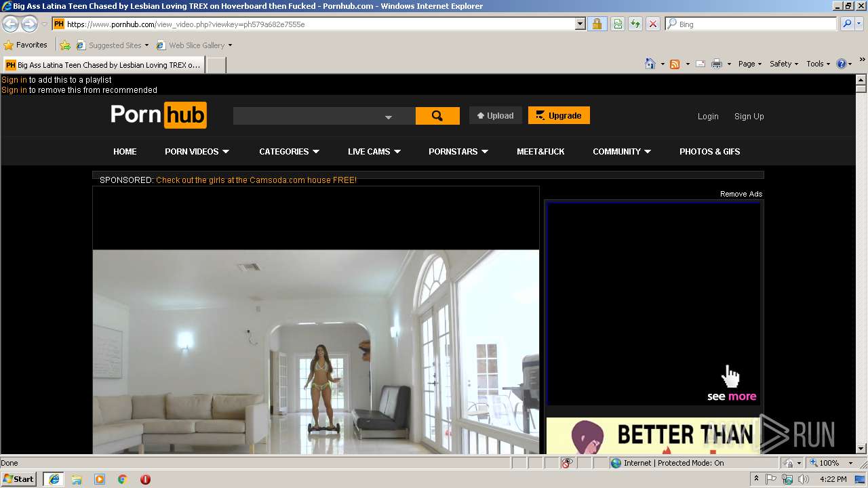Click the Login link
Screen dimensions: 868x488
(708, 117)
